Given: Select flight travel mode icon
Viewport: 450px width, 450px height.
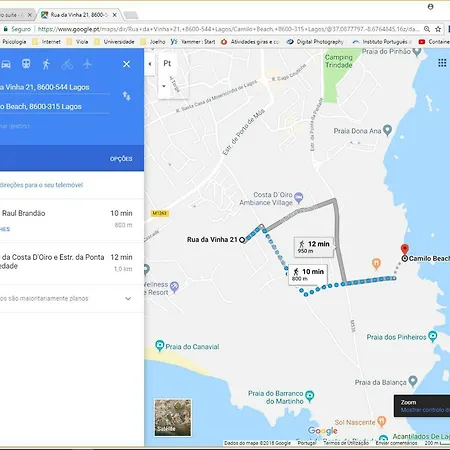Looking at the screenshot, I should (87, 64).
